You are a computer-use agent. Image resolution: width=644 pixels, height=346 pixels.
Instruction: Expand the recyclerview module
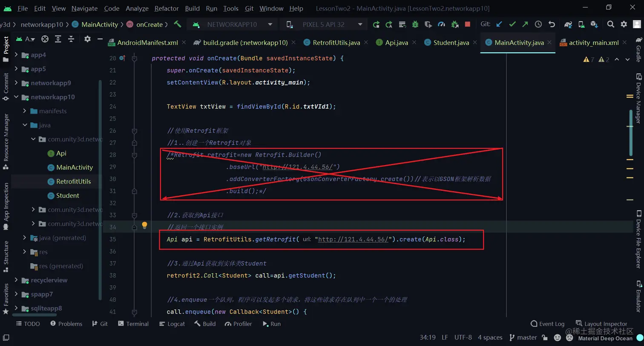point(16,280)
